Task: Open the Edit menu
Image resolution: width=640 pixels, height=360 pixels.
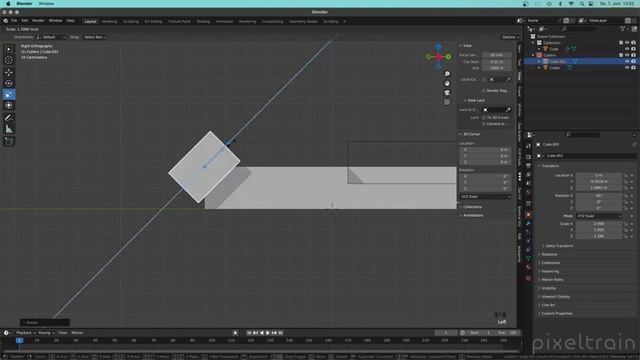Action: point(24,20)
